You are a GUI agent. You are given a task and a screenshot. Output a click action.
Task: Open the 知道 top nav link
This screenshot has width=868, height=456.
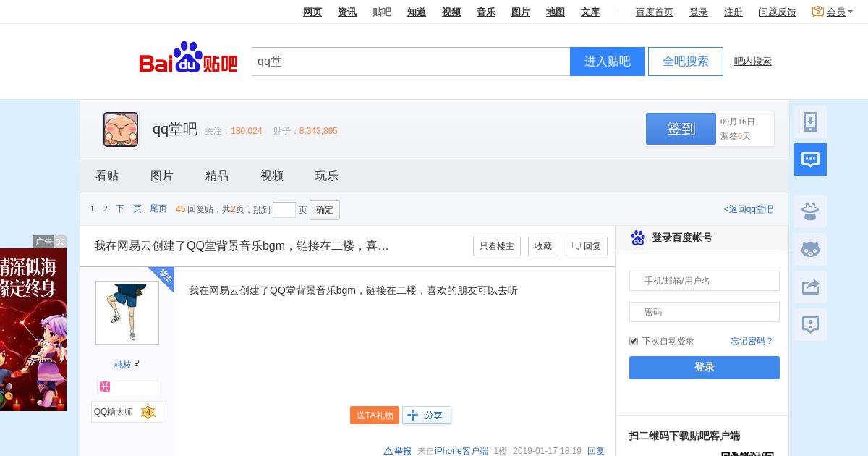[x=417, y=12]
